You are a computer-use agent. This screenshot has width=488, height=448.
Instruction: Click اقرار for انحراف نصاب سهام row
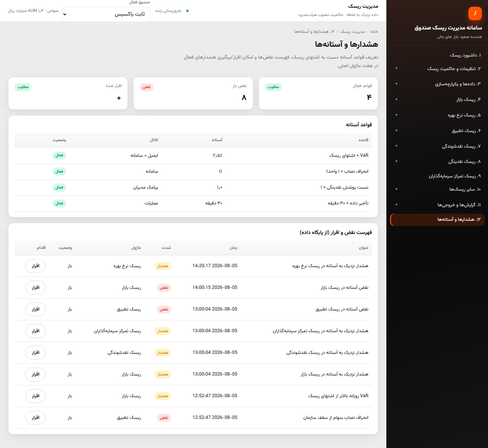point(36,418)
